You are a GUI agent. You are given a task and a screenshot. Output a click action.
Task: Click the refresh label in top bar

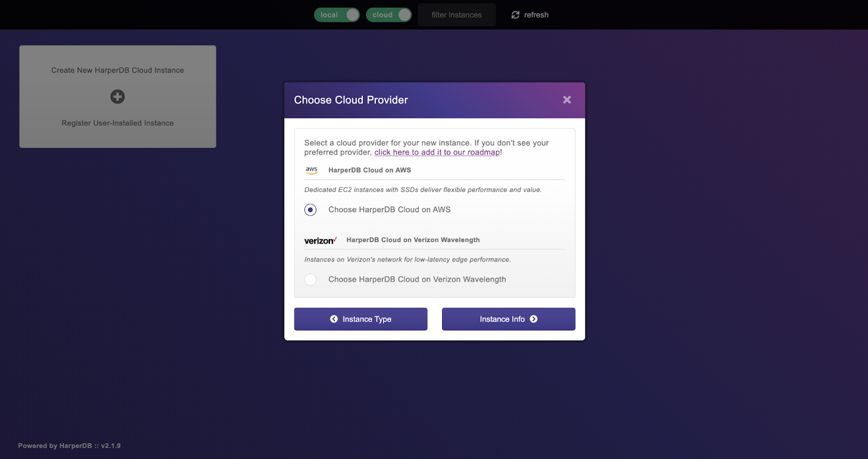536,15
